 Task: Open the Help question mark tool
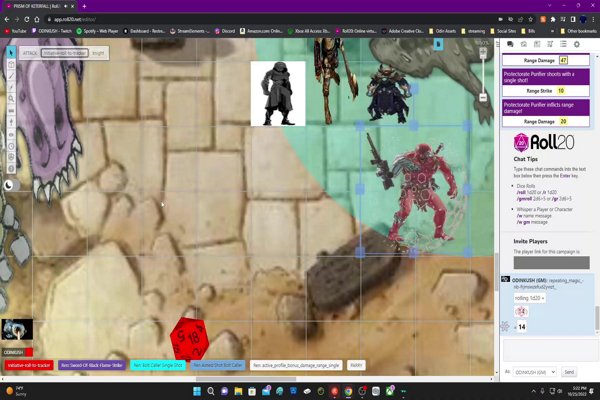[x=11, y=168]
